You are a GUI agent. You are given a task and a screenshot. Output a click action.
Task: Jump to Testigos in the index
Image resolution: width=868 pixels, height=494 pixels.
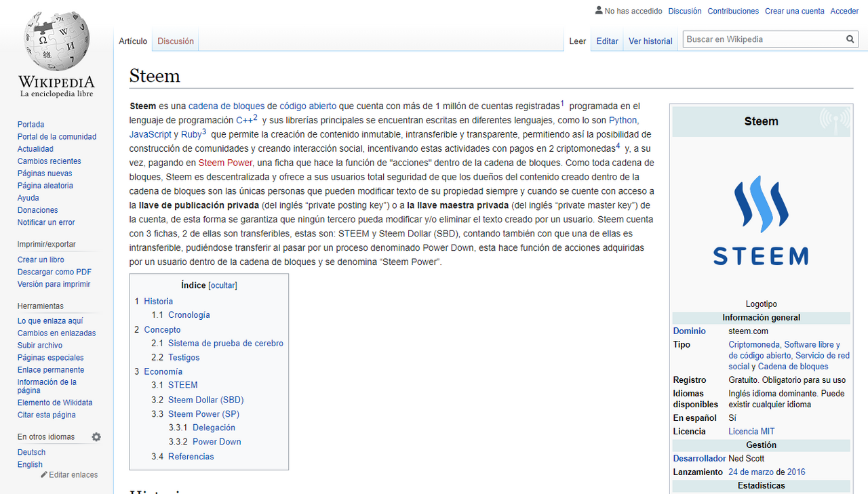[x=184, y=357]
